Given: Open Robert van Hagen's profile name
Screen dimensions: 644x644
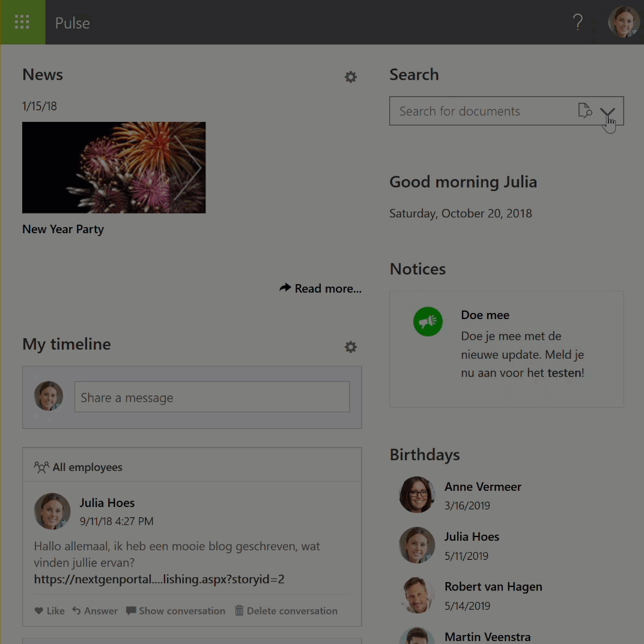Looking at the screenshot, I should coord(493,587).
